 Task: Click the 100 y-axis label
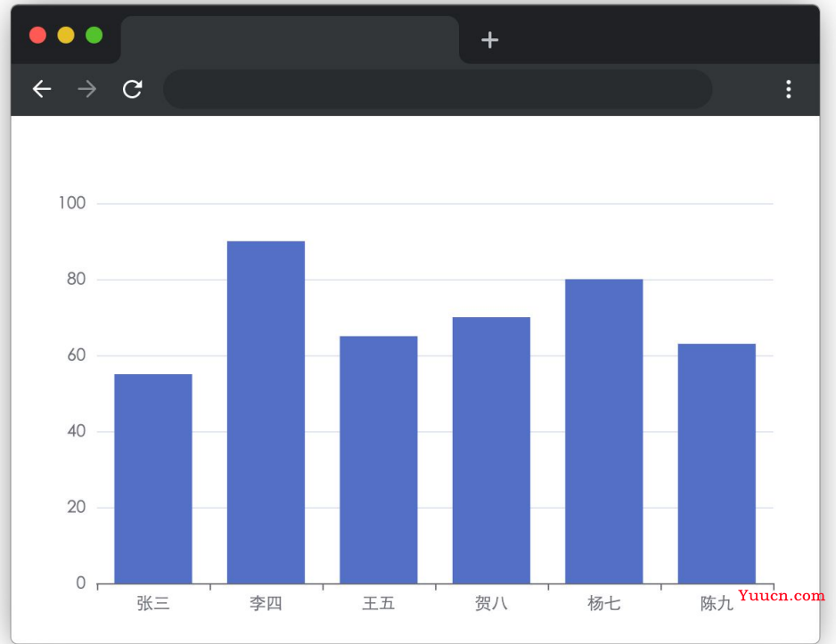click(72, 203)
